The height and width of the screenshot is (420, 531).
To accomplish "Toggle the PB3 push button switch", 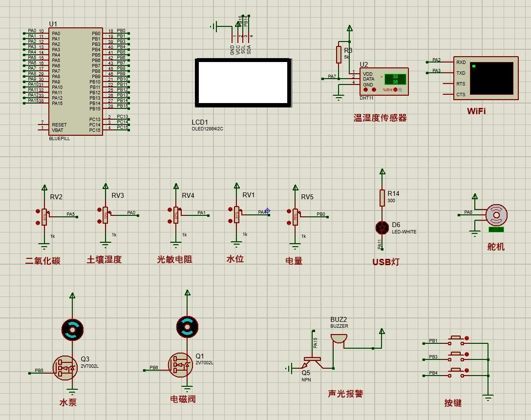I will click(x=456, y=357).
